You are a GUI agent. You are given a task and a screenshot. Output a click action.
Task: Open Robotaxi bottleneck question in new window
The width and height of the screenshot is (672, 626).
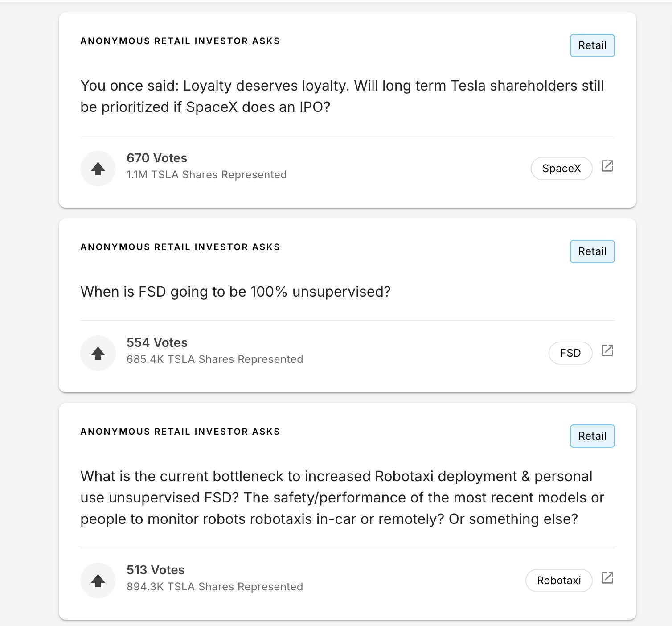[607, 578]
